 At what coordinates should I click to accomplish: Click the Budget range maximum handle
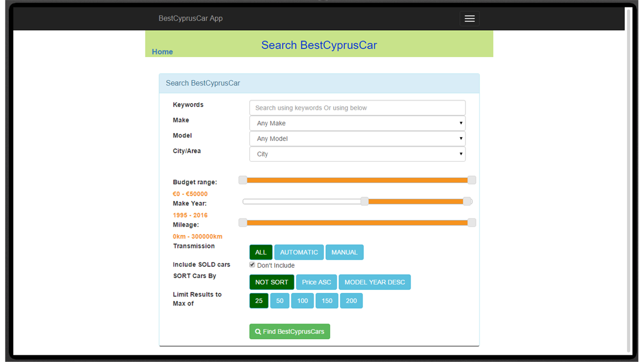[472, 180]
